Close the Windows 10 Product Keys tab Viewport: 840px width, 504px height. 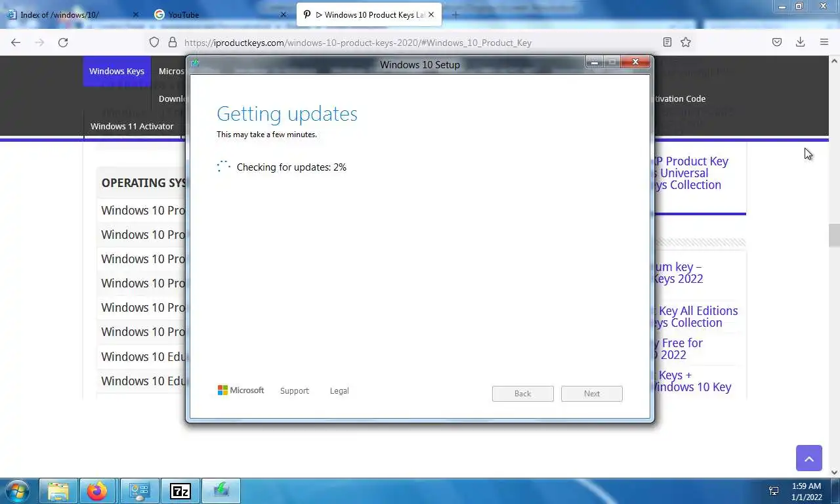(x=431, y=14)
